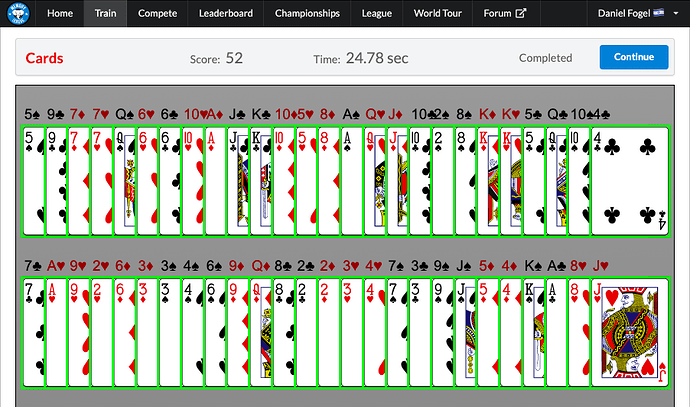Select the 6 of spades card

(x=216, y=332)
